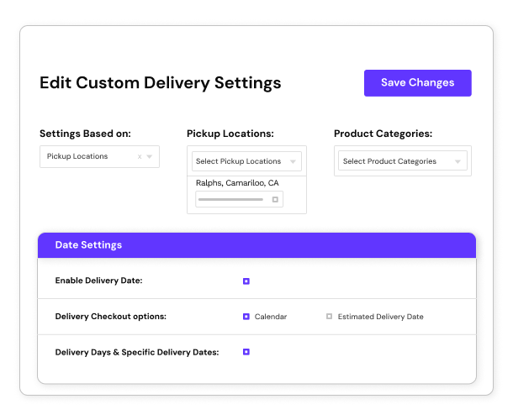Click the Delivery Checkout options label
This screenshot has width=513, height=420.
click(110, 317)
